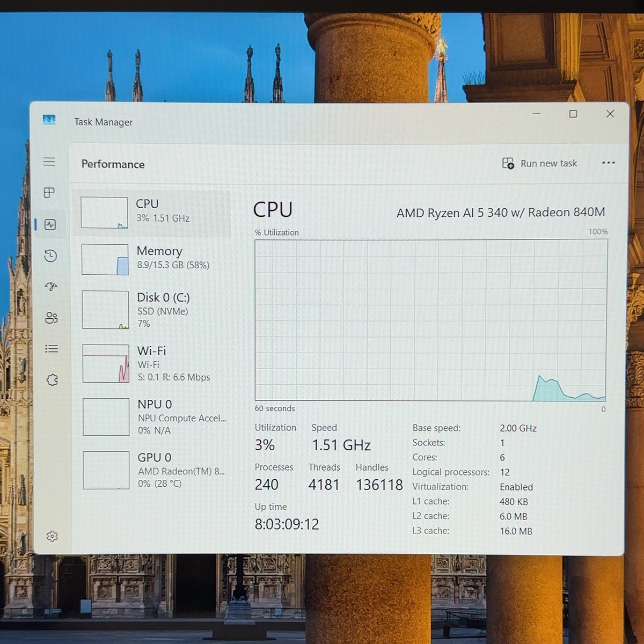Select the CPU performance item
The width and height of the screenshot is (644, 644).
click(152, 213)
